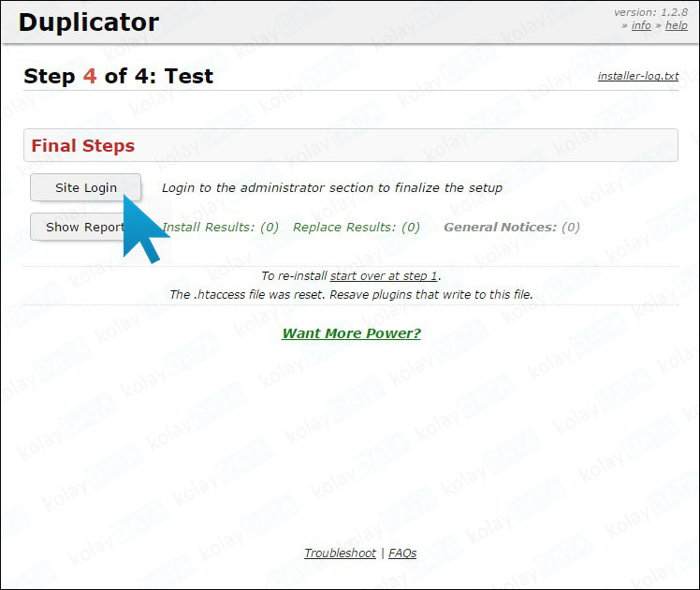700x590 pixels.
Task: Click the Final Steps section header
Action: click(351, 145)
